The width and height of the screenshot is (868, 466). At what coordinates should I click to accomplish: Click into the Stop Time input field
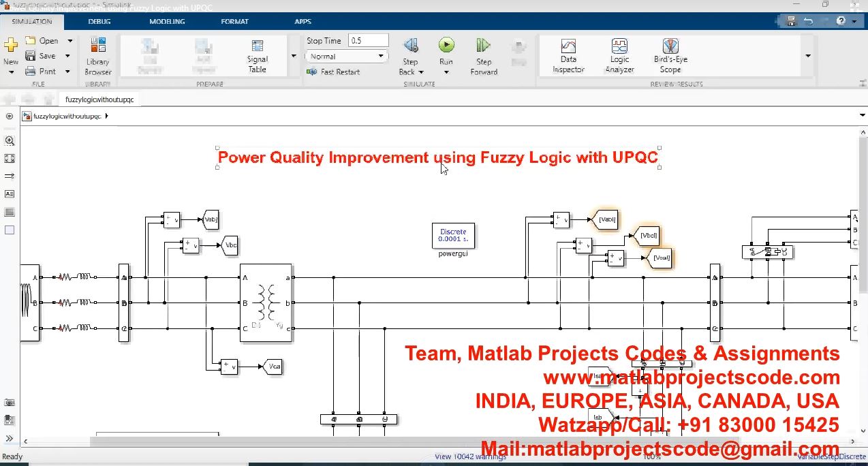pyautogui.click(x=368, y=41)
